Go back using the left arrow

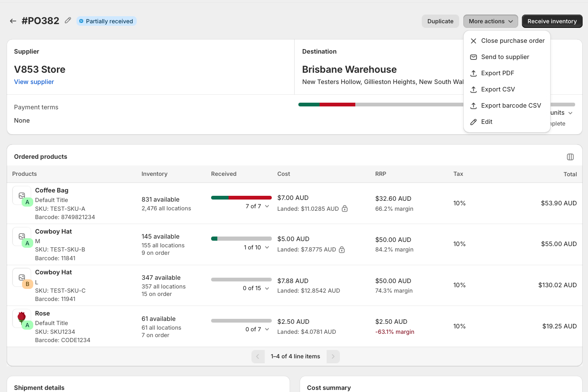point(13,21)
